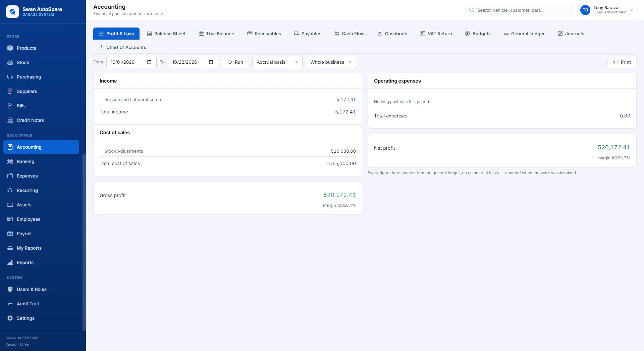Click the Swan AutoSpare logo icon
This screenshot has width=644, height=351.
click(x=12, y=12)
